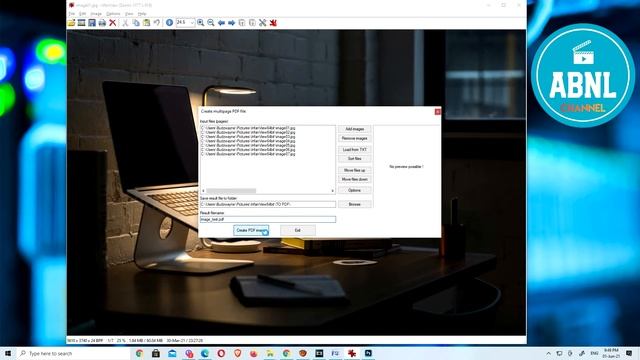Viewport: 640px width, 360px height.
Task: Open the blue Image Information icon
Action: click(x=169, y=23)
